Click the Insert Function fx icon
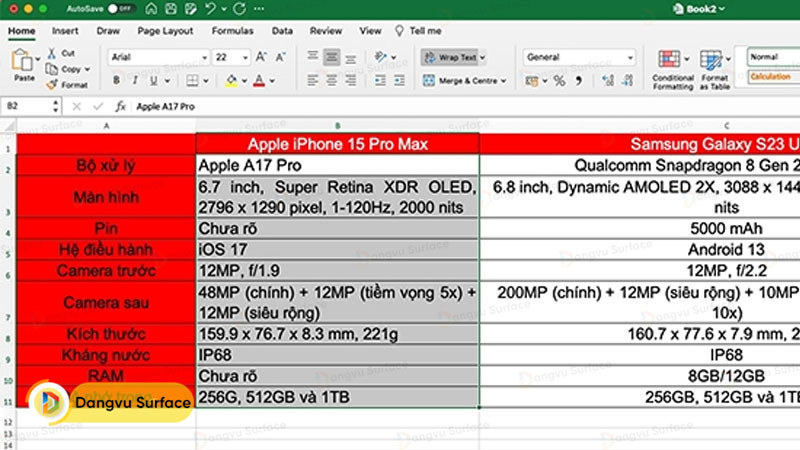Image resolution: width=800 pixels, height=450 pixels. tap(121, 105)
